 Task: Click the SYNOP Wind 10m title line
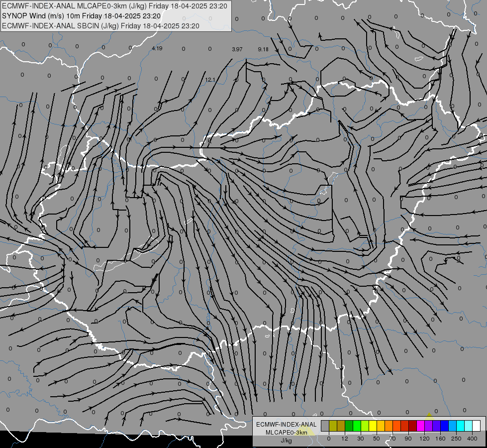(x=82, y=16)
